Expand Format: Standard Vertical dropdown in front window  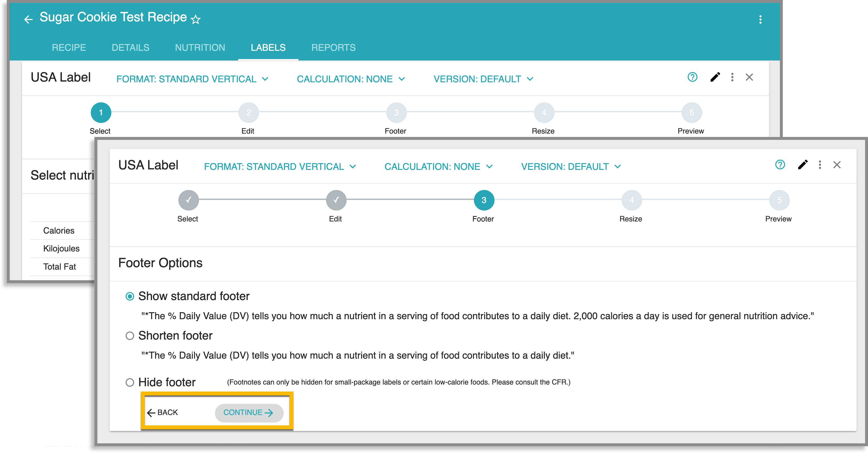click(280, 166)
